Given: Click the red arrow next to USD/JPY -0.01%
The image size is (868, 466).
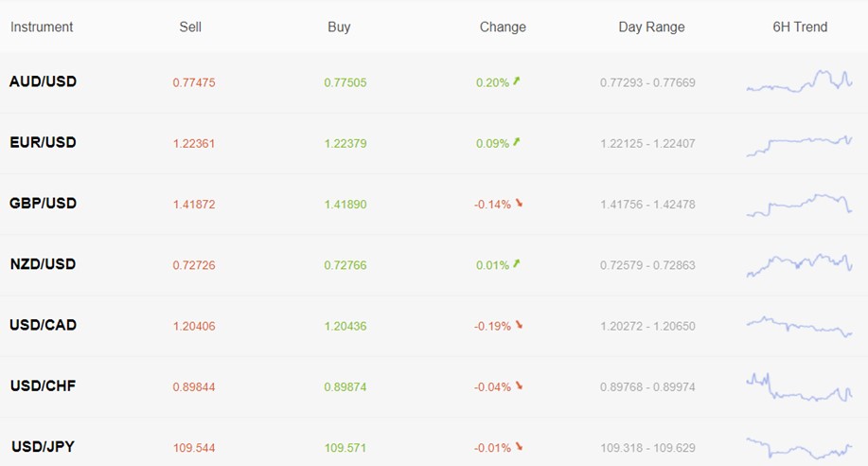Looking at the screenshot, I should [x=519, y=447].
